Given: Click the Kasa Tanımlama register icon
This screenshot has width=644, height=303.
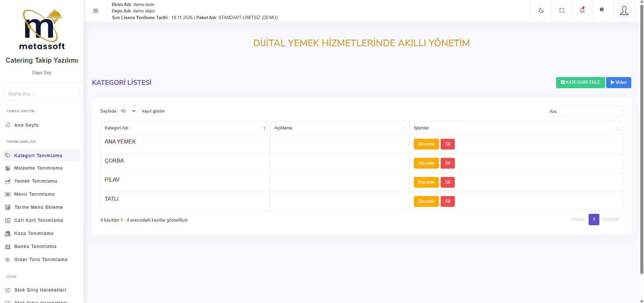Looking at the screenshot, I should tap(8, 234).
